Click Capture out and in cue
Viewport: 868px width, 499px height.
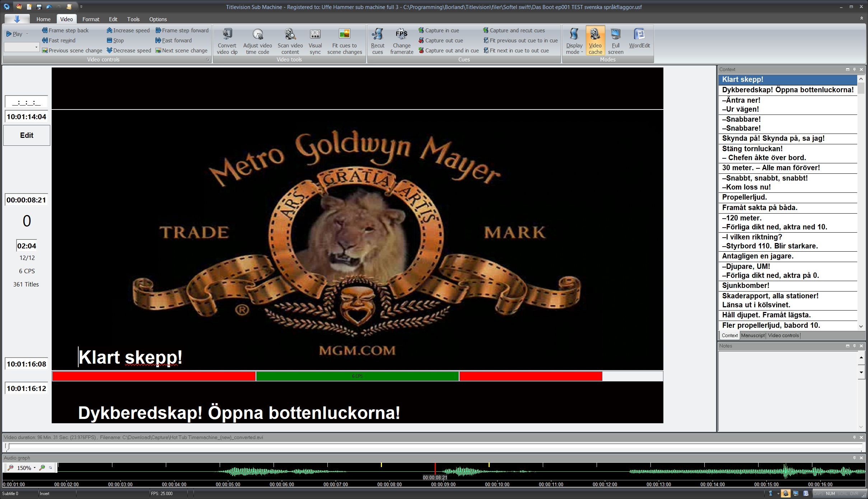pos(448,50)
